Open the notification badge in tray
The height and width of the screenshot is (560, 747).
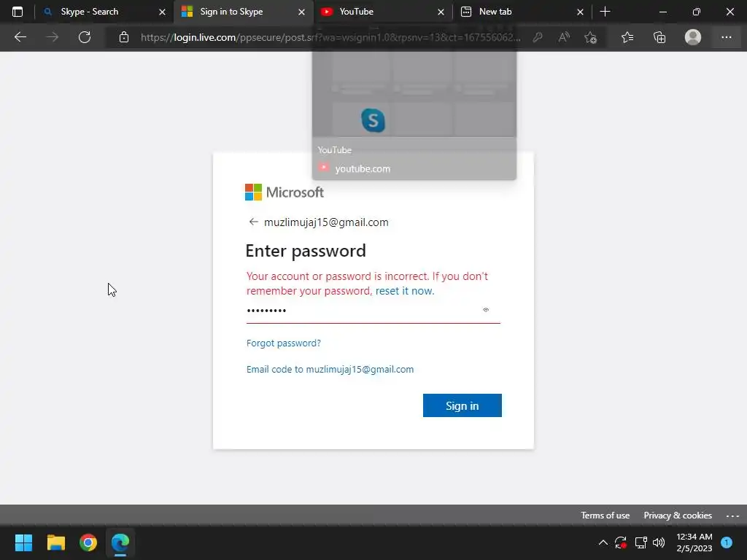point(727,542)
